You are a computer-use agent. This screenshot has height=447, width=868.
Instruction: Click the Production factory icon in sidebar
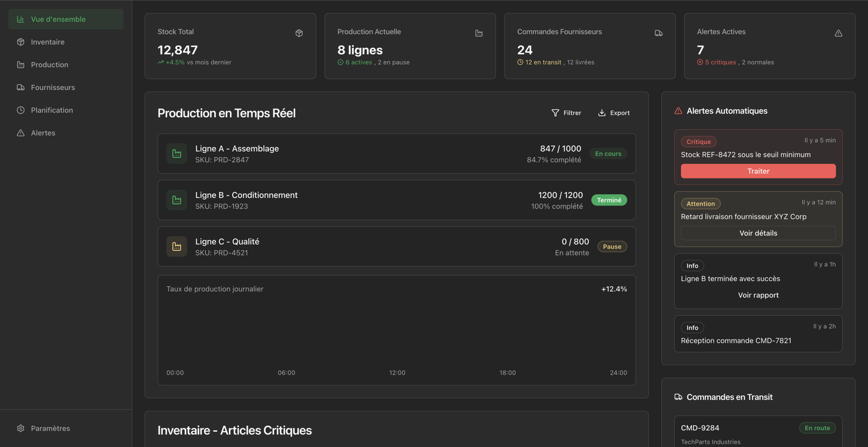pyautogui.click(x=21, y=65)
